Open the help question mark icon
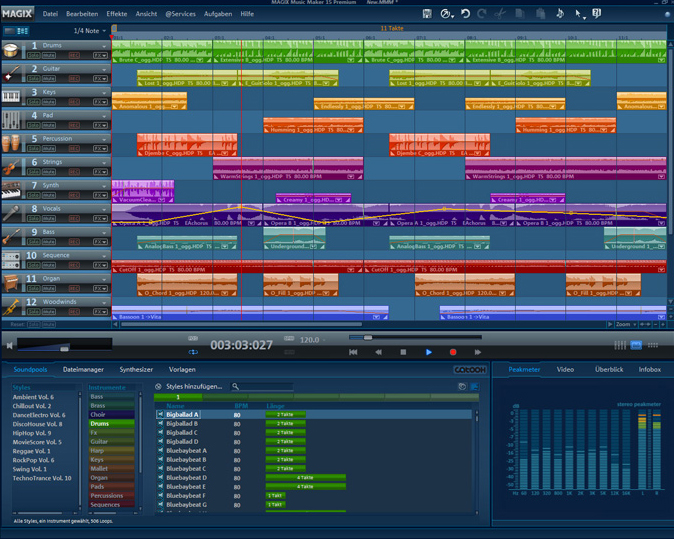The height and width of the screenshot is (539, 674). click(597, 14)
